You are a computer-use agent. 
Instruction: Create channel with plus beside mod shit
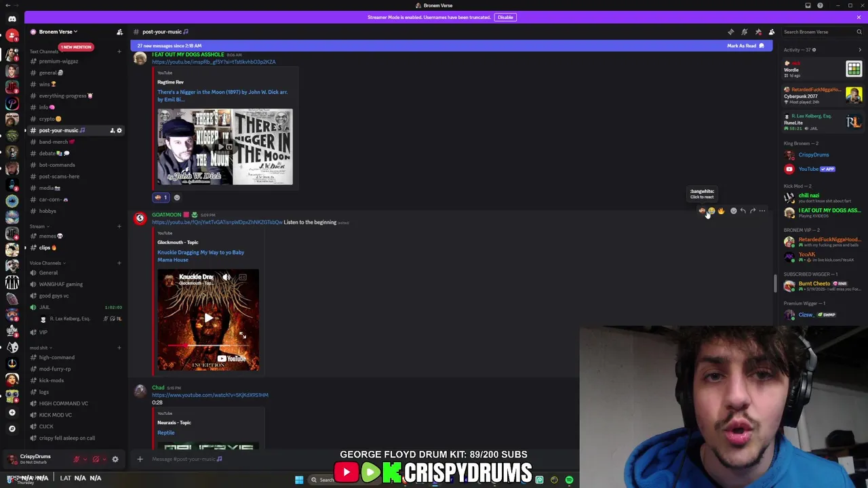(119, 348)
